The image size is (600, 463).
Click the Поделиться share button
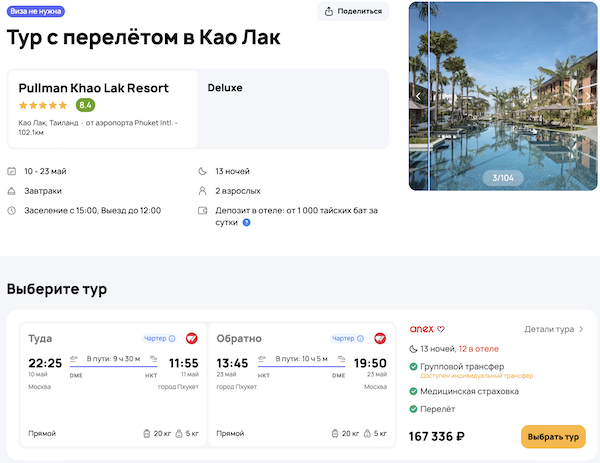pos(353,11)
